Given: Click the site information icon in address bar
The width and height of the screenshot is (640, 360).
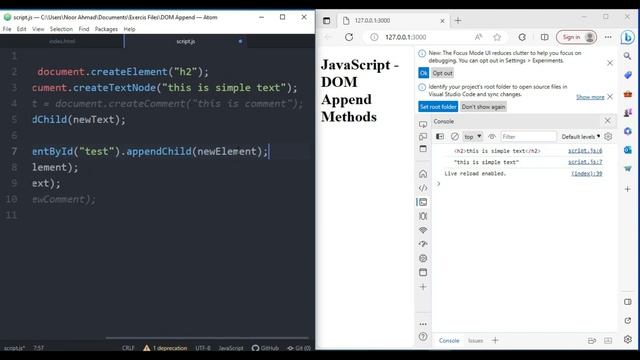Looking at the screenshot, I should (374, 37).
